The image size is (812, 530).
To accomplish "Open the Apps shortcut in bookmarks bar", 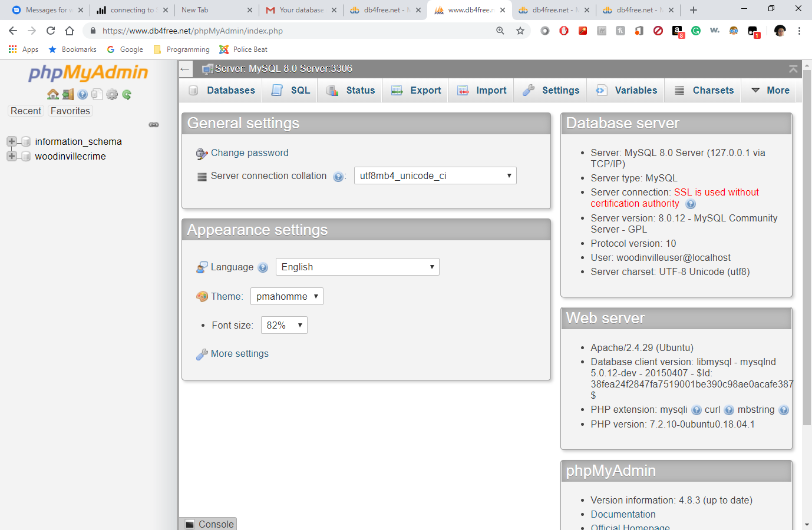I will tap(24, 49).
